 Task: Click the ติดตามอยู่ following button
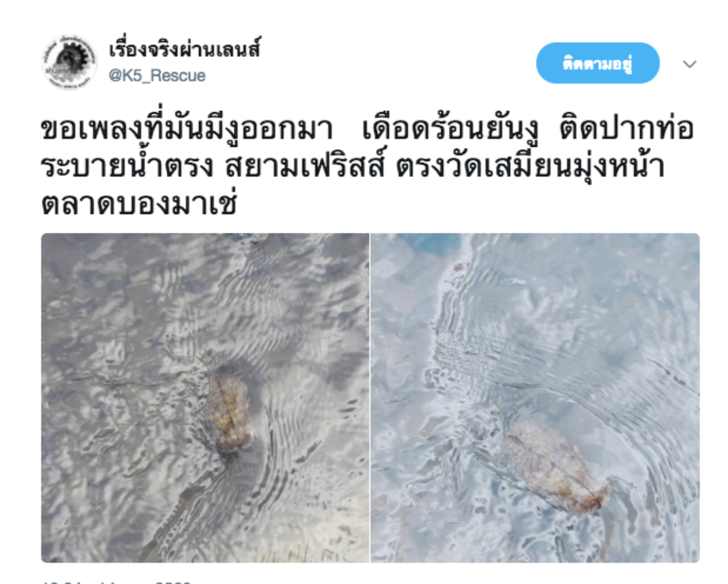pos(598,63)
